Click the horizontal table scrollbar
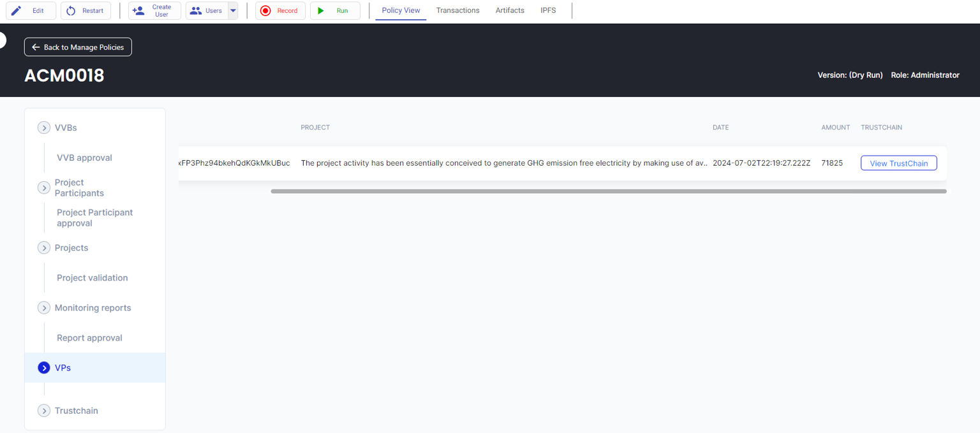This screenshot has height=433, width=980. [608, 191]
